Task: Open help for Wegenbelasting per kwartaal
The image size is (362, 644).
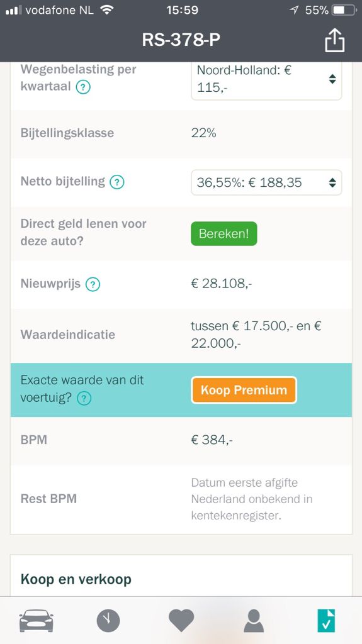Action: click(83, 87)
